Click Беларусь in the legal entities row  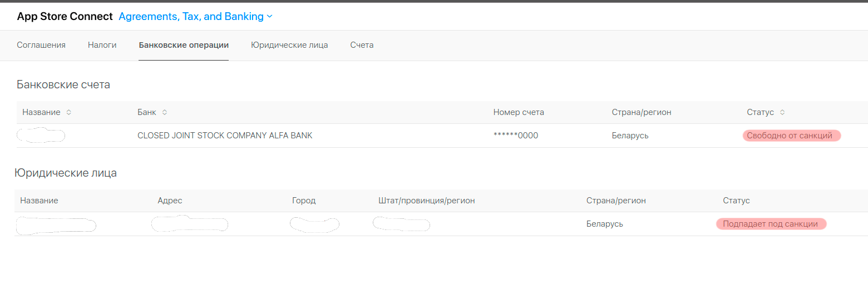604,224
